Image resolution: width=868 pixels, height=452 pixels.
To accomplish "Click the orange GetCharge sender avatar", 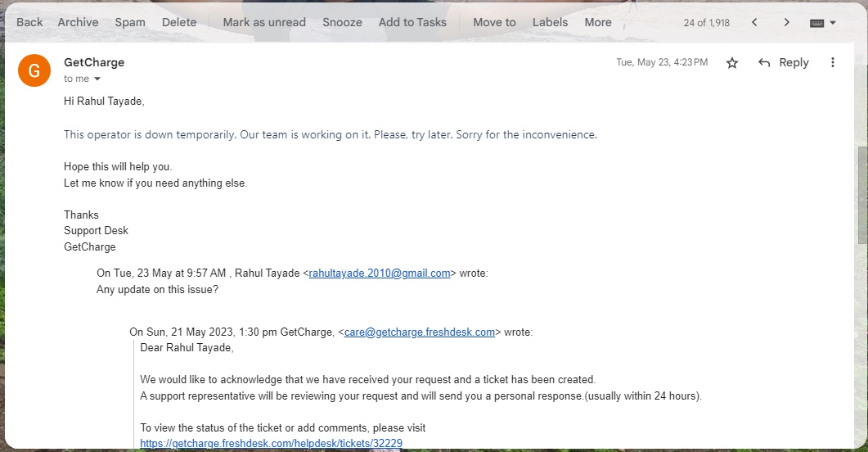I will (34, 70).
